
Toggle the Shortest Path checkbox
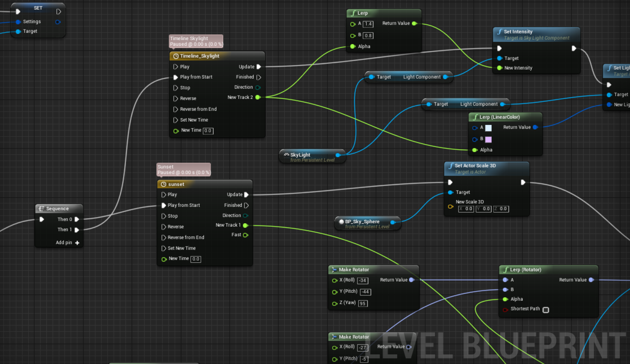click(x=546, y=310)
